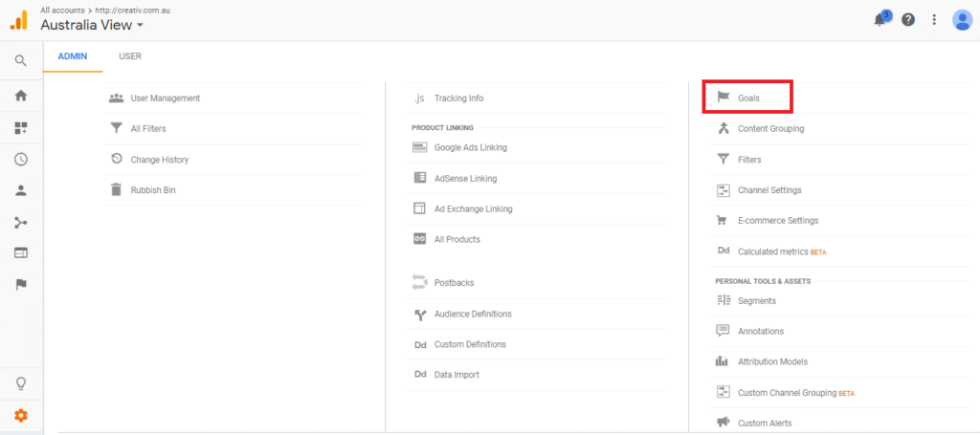Open Acquisition branching arrows icon in sidebar

pos(21,222)
